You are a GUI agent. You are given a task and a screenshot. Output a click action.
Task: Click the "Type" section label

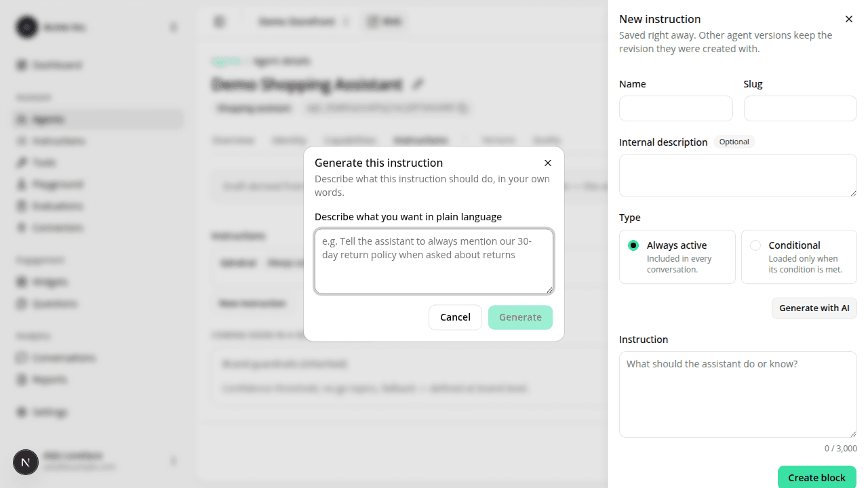click(630, 218)
